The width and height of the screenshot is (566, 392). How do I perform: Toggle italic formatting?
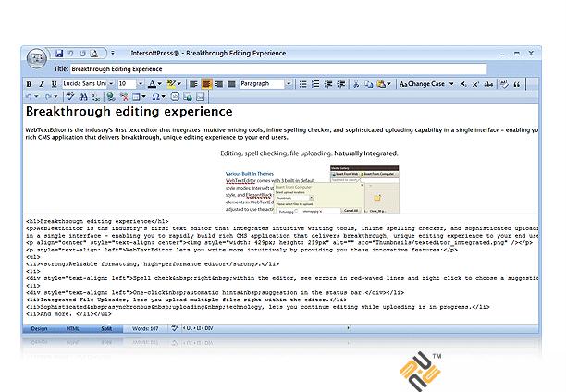tap(42, 84)
